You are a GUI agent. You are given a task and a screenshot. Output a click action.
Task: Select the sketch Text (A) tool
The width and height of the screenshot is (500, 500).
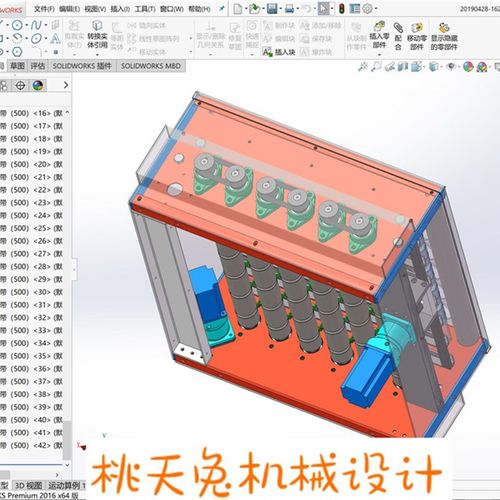[x=56, y=39]
